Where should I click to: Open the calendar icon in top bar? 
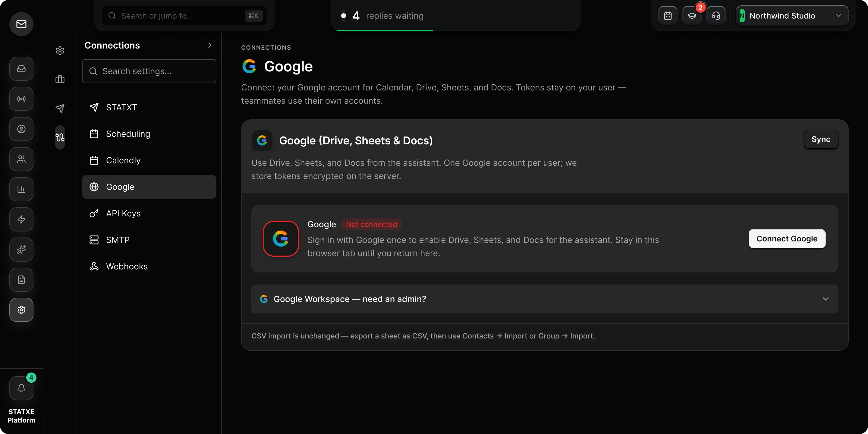click(x=668, y=16)
